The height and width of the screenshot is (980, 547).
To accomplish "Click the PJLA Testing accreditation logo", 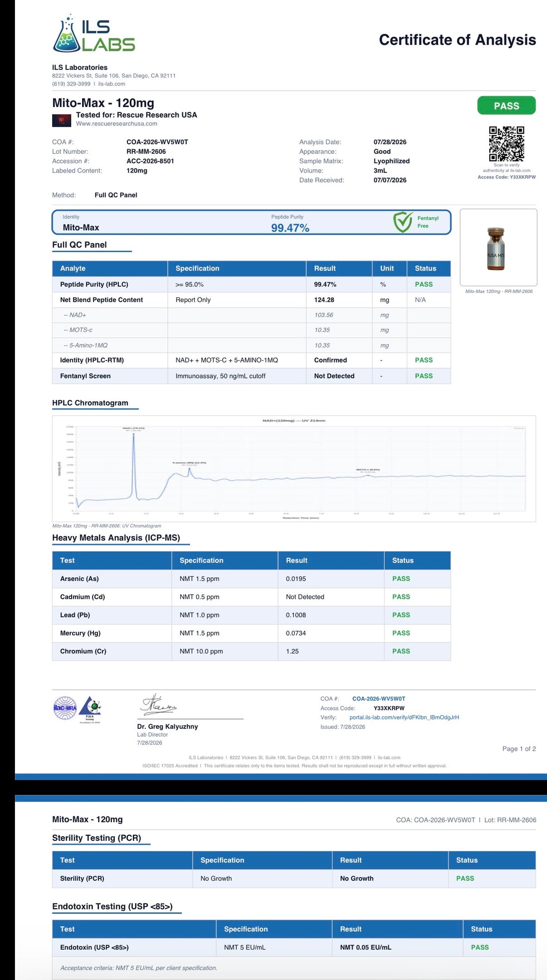I will pyautogui.click(x=91, y=709).
